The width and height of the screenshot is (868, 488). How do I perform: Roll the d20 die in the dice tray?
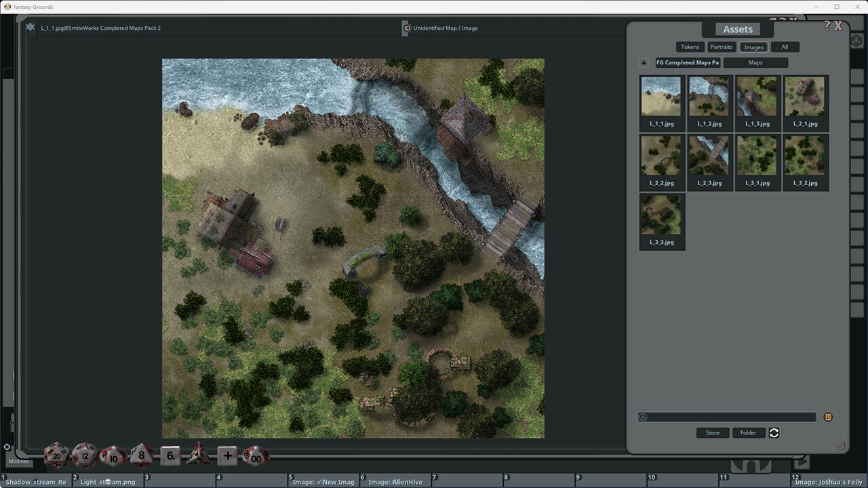coord(56,455)
